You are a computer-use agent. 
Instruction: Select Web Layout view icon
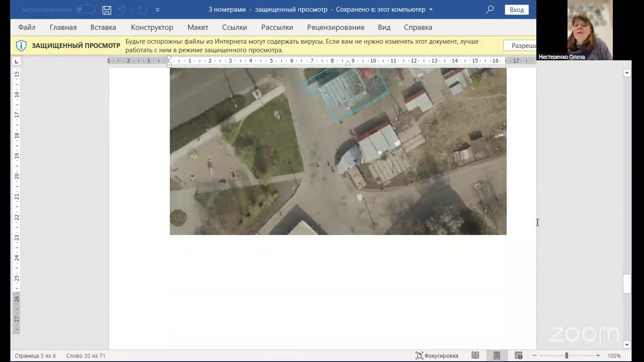click(519, 355)
